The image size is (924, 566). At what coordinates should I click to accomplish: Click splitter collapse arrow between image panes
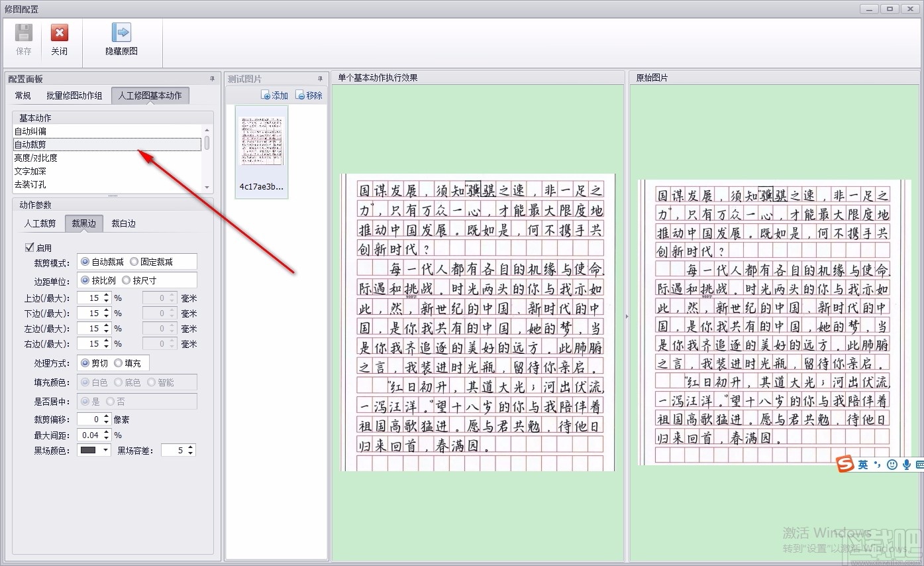(627, 317)
